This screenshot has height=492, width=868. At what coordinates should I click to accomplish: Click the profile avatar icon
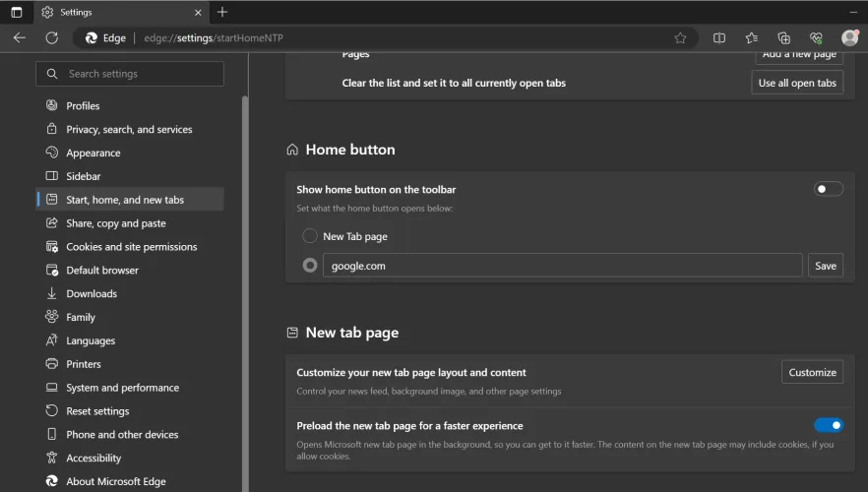pos(849,37)
